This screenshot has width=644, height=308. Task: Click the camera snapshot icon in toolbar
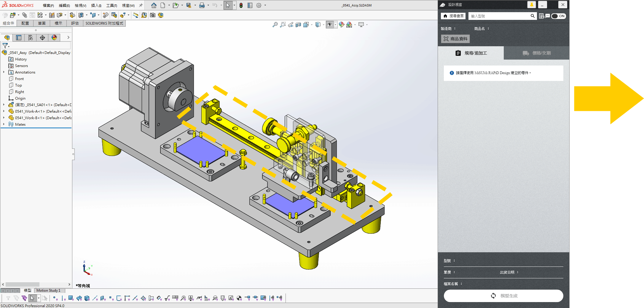tap(153, 15)
